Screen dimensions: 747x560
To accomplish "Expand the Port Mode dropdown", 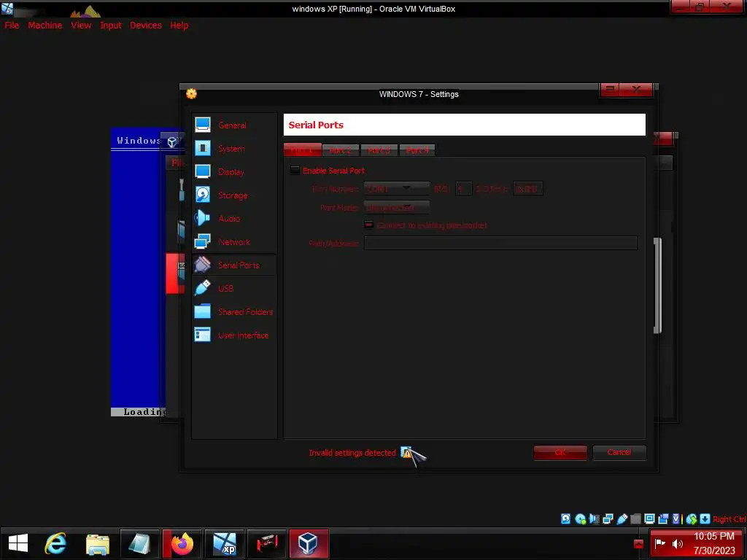I will pyautogui.click(x=396, y=207).
